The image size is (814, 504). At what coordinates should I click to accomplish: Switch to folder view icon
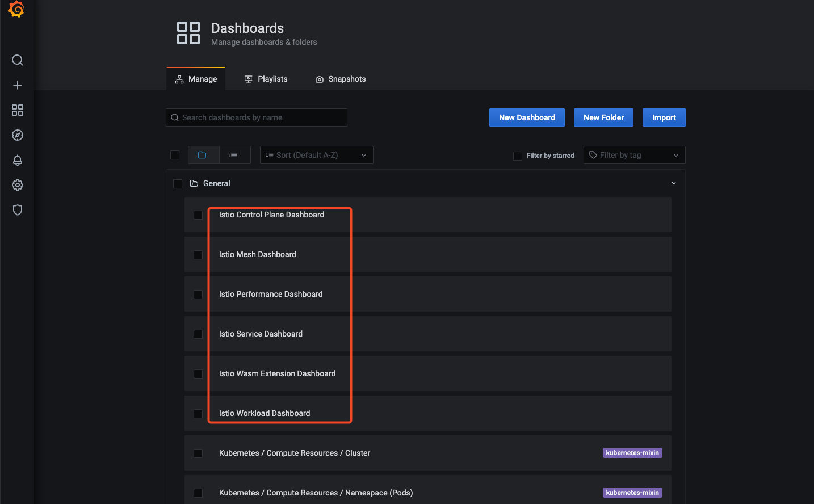202,155
